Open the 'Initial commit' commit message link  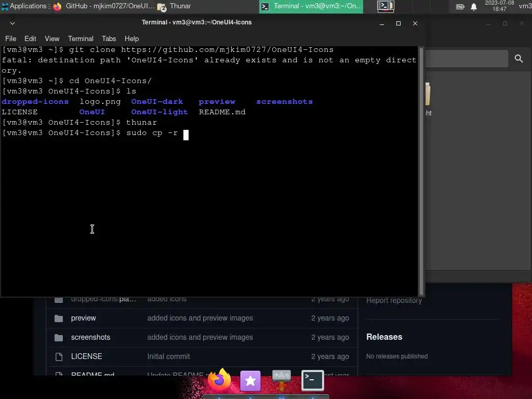pos(168,356)
